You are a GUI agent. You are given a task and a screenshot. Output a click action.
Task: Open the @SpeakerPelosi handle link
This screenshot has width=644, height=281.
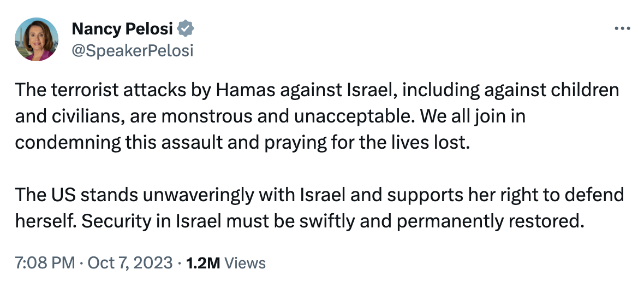coord(133,50)
